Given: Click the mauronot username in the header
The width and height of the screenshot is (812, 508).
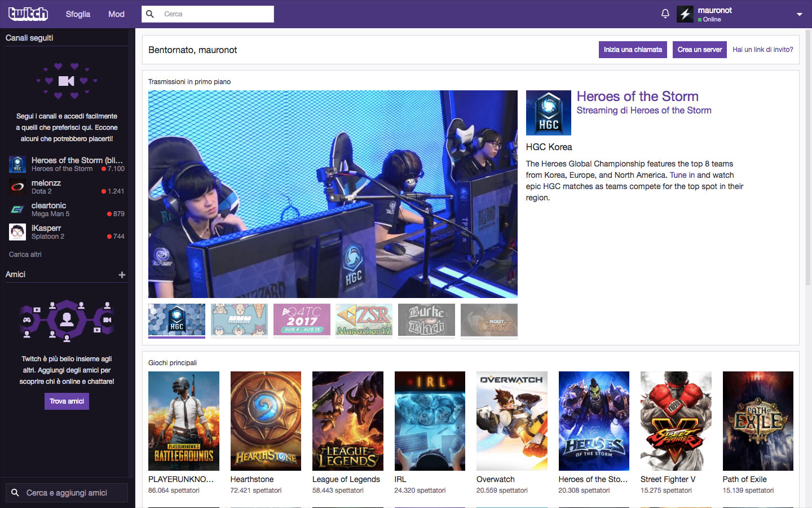Looking at the screenshot, I should (x=715, y=10).
